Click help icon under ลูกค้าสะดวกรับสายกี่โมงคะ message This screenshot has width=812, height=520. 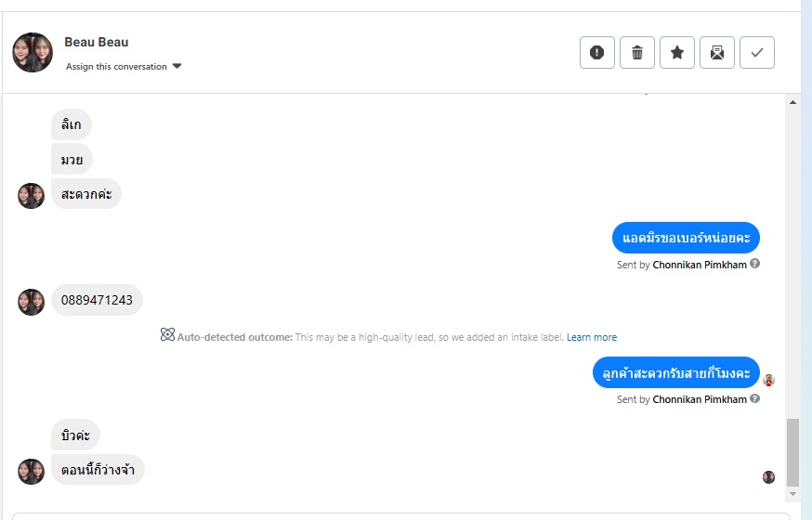click(755, 398)
